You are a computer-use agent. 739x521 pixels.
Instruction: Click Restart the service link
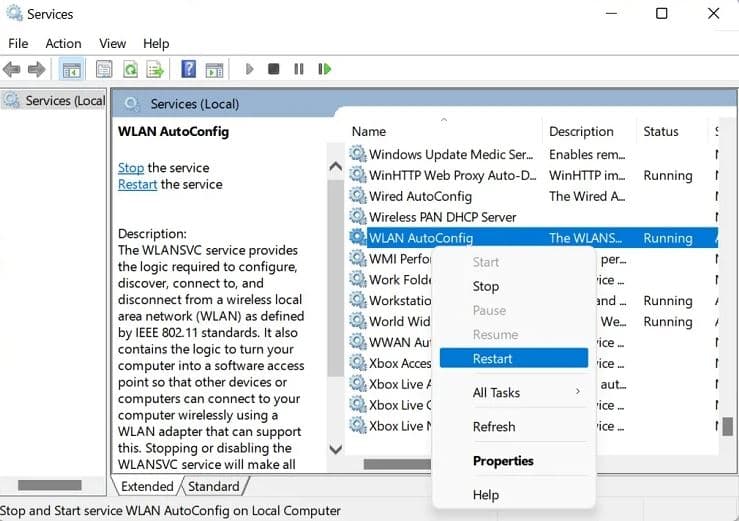137,184
